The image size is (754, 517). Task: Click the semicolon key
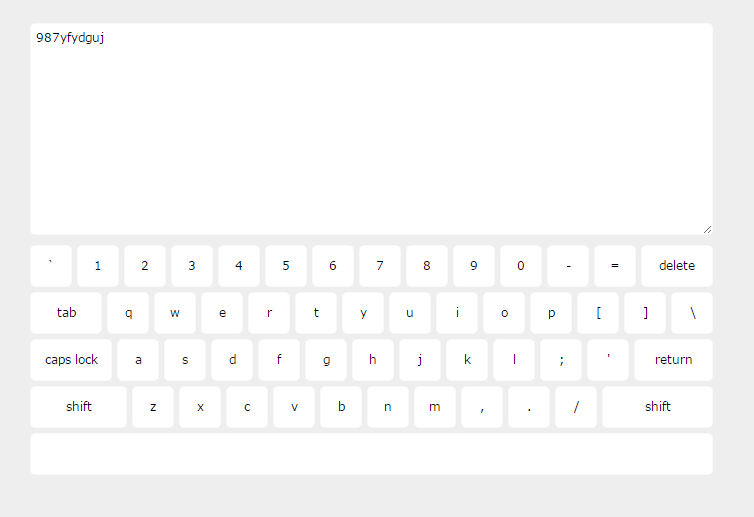[x=561, y=360]
